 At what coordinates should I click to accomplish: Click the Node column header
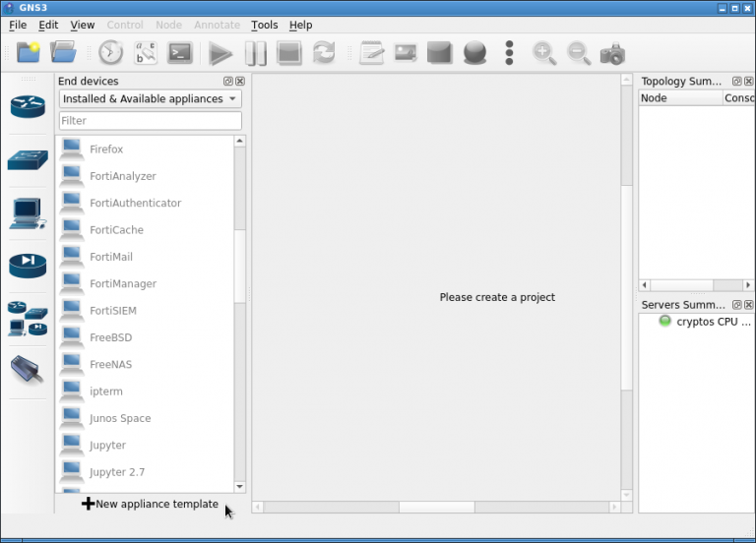pos(680,98)
